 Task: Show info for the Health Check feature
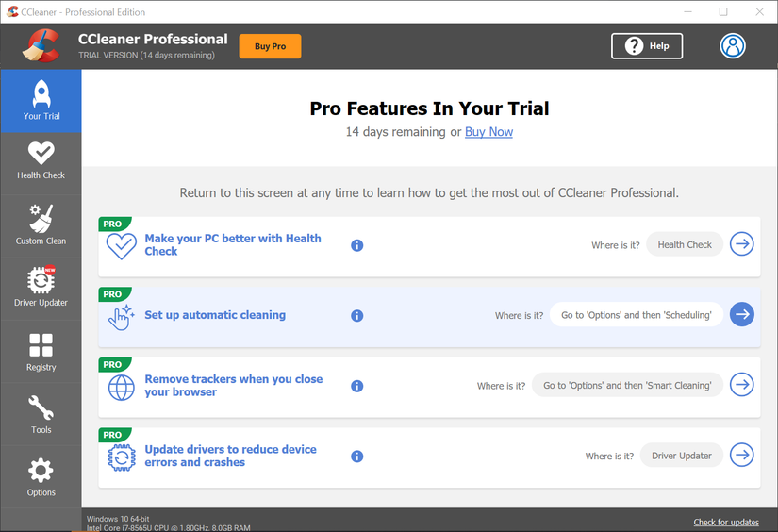(x=356, y=245)
